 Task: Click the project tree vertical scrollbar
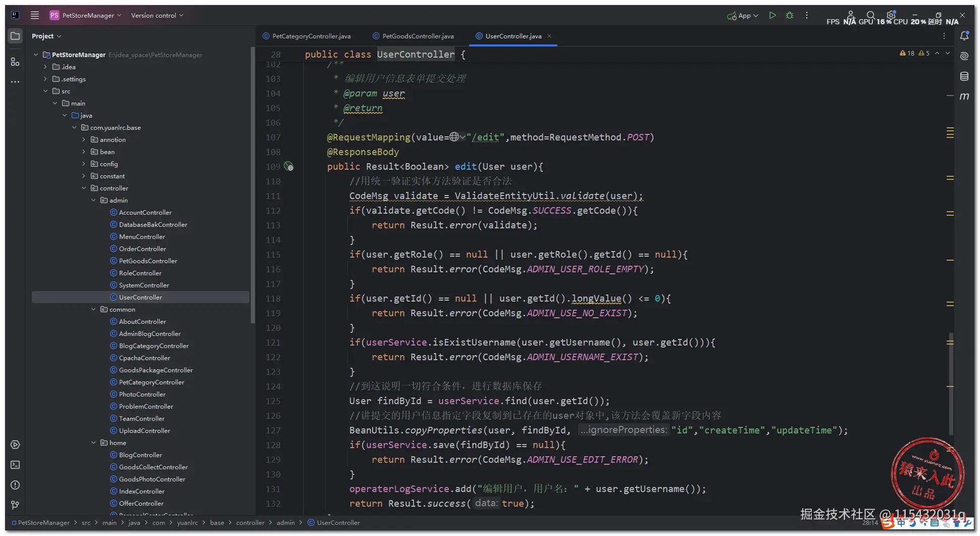pyautogui.click(x=252, y=184)
